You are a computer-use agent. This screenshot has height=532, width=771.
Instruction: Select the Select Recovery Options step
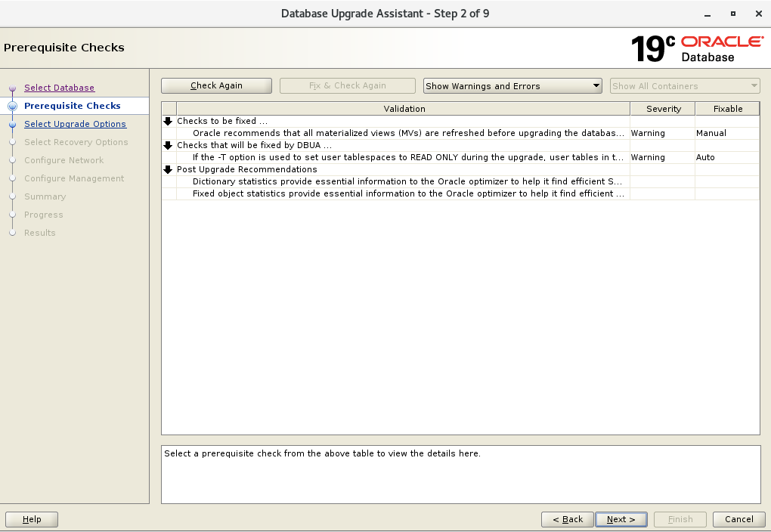[x=76, y=142]
